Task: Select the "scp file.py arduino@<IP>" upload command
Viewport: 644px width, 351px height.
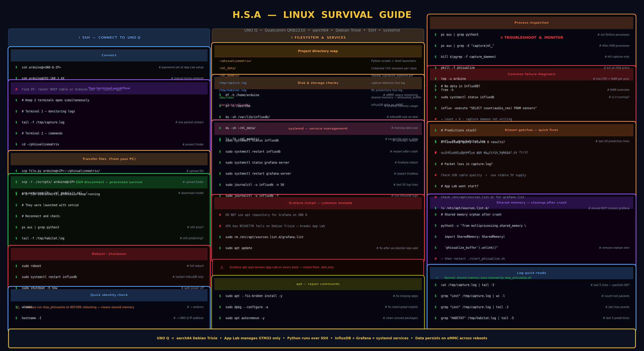Action: [61, 171]
